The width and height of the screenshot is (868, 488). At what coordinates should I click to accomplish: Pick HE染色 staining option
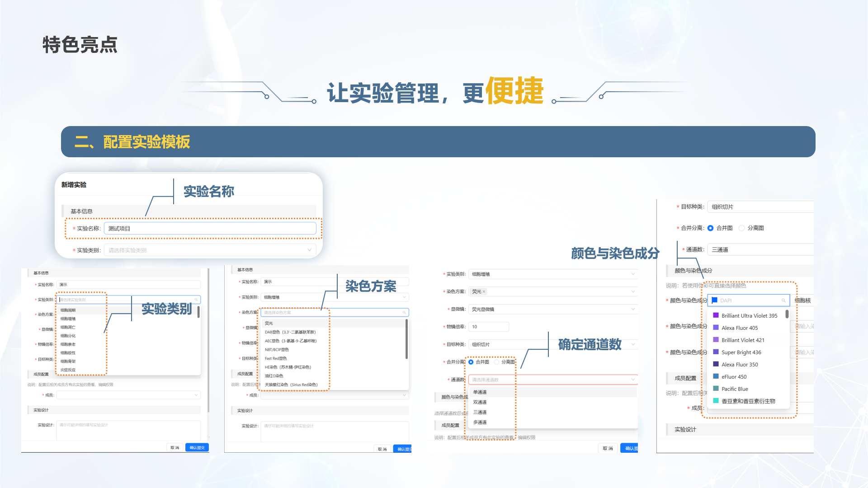tap(288, 367)
